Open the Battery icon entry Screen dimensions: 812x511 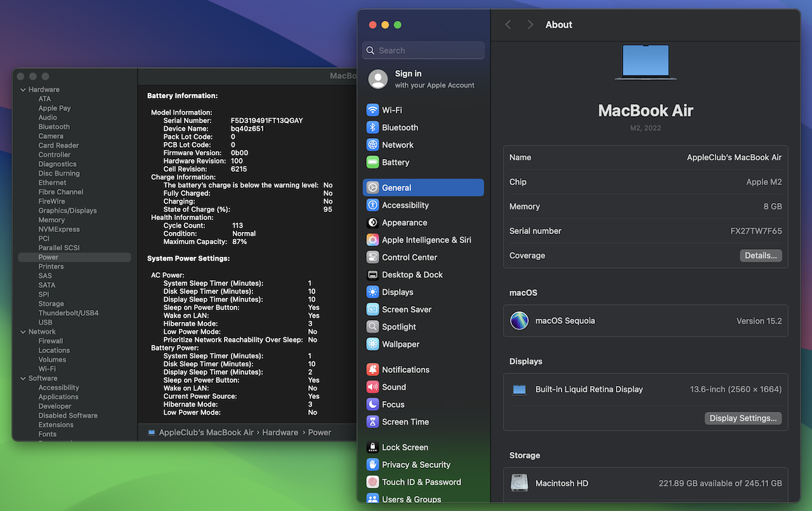pyautogui.click(x=372, y=162)
